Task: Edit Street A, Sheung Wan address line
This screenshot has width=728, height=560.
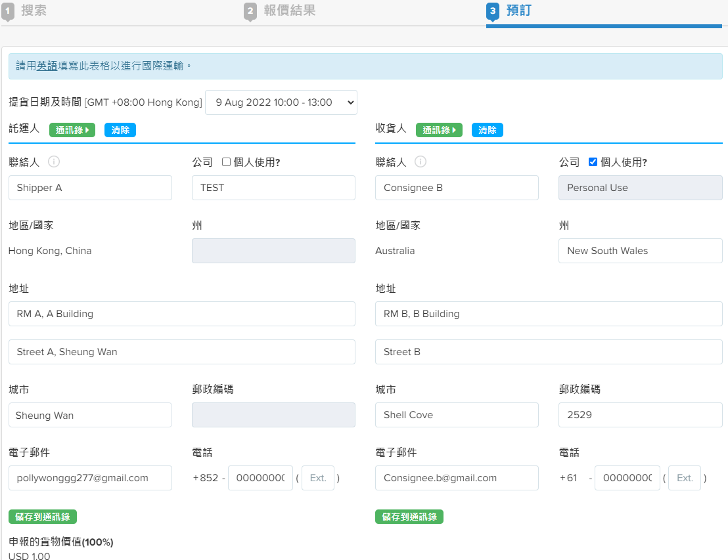Action: (182, 352)
